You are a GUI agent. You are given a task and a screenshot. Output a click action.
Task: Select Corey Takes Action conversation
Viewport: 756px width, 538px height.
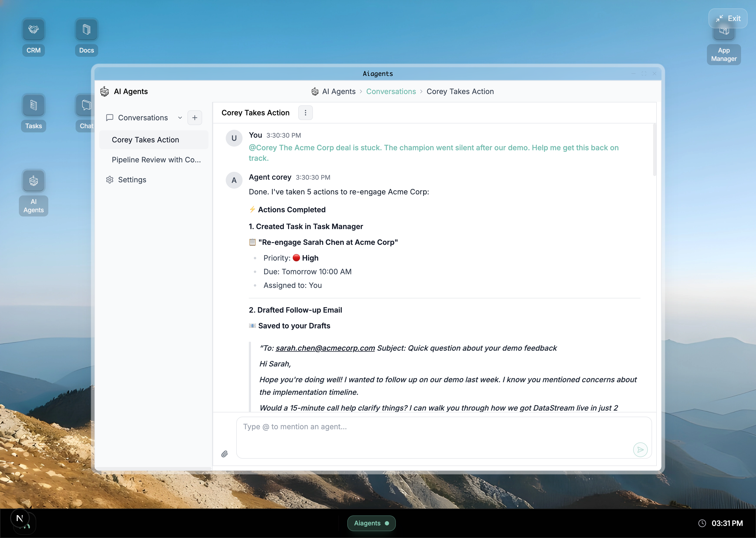click(x=145, y=140)
